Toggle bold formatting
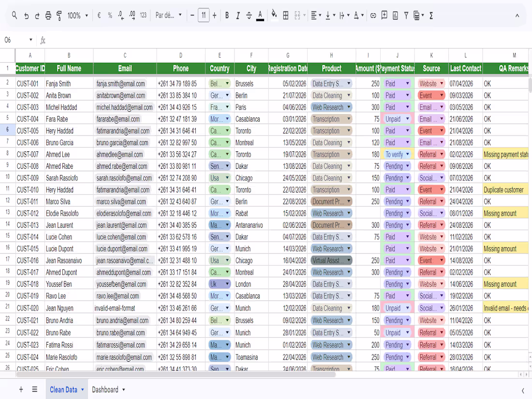The width and height of the screenshot is (532, 399). point(227,15)
